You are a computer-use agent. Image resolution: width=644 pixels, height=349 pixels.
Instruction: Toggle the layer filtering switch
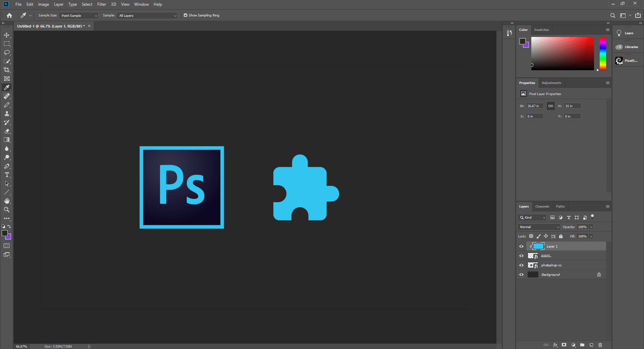click(592, 217)
